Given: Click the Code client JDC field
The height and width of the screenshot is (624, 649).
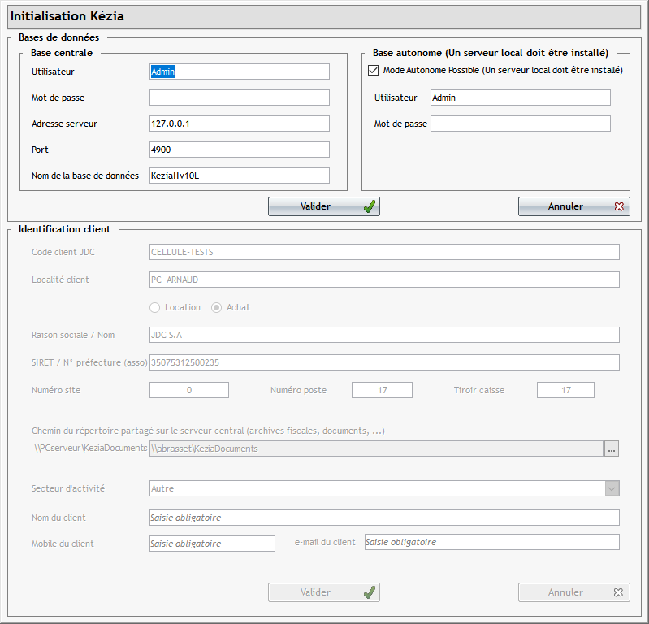Looking at the screenshot, I should click(x=383, y=252).
